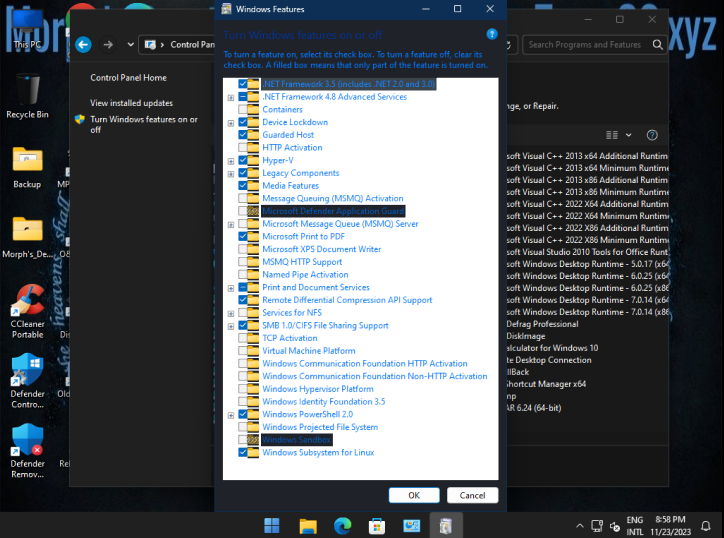Select the This PC desktop icon
Image resolution: width=724 pixels, height=538 pixels.
click(x=27, y=30)
